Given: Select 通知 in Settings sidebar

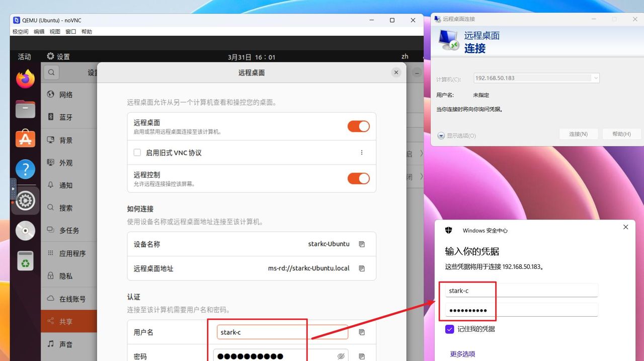Looking at the screenshot, I should click(69, 185).
